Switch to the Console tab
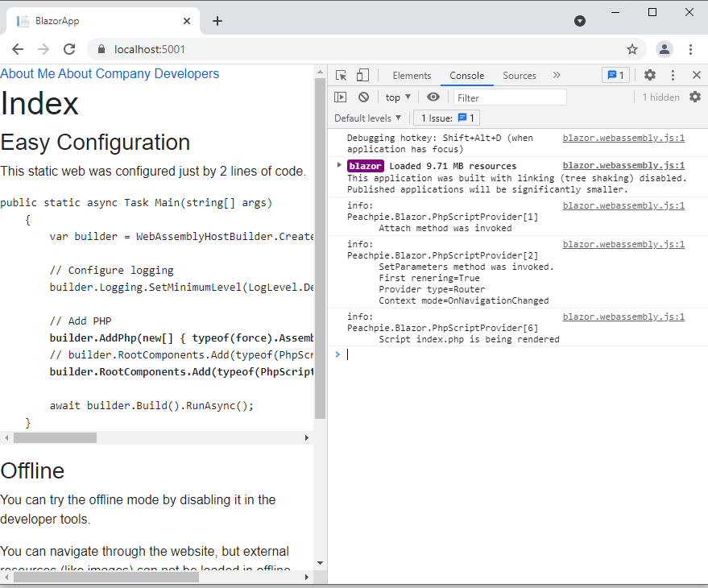The height and width of the screenshot is (588, 708). pyautogui.click(x=466, y=76)
